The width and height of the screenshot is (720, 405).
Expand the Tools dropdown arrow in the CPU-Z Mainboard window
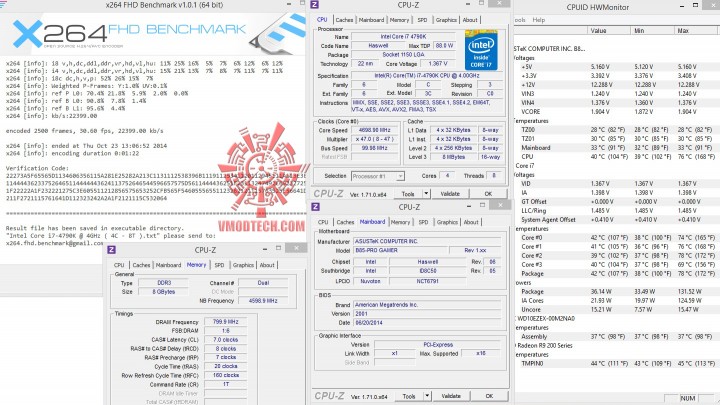(x=427, y=396)
